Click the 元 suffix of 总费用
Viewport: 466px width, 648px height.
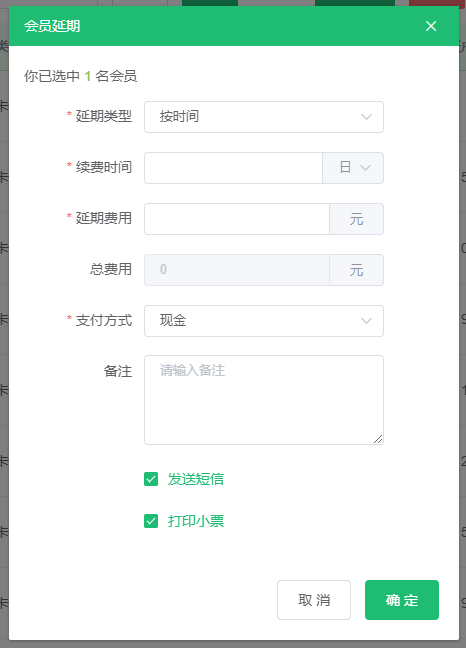357,270
